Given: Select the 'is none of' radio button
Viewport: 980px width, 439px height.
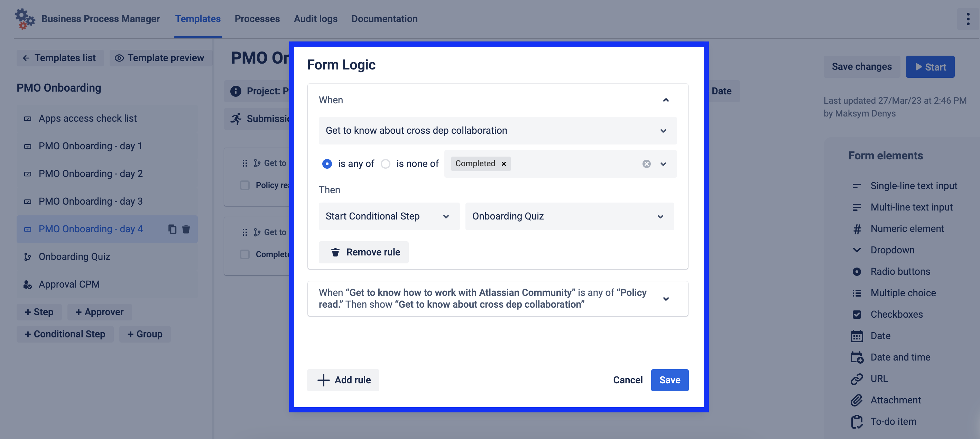Looking at the screenshot, I should [385, 164].
